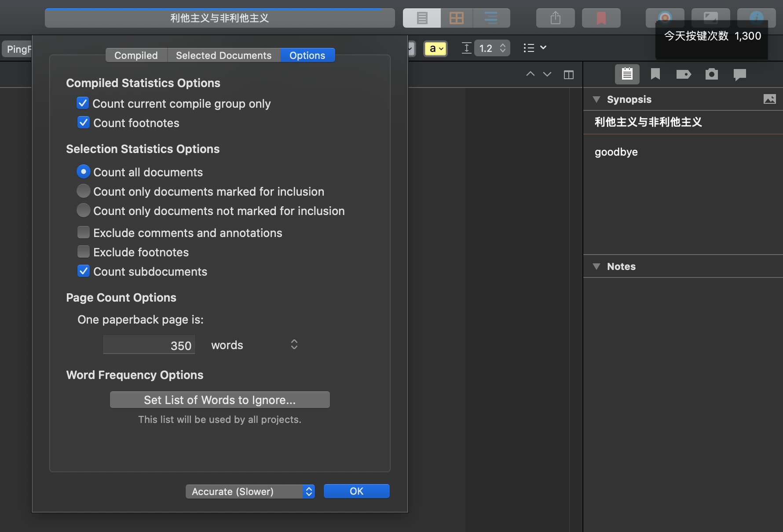Switch to the Compiled tab

[136, 55]
